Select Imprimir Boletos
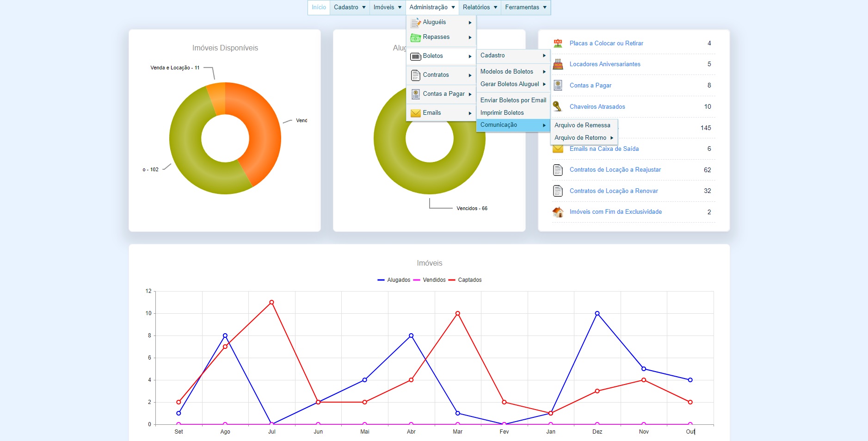 tap(513, 113)
